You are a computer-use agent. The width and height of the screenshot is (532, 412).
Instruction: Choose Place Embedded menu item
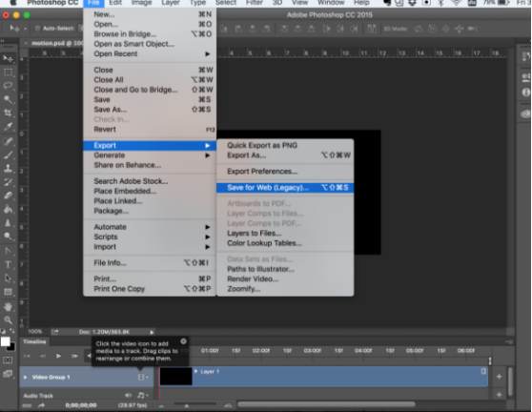(x=150, y=191)
